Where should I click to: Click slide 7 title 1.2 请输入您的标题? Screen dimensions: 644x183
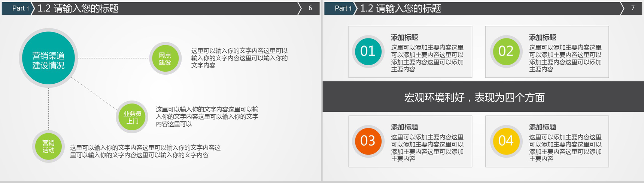(x=400, y=8)
